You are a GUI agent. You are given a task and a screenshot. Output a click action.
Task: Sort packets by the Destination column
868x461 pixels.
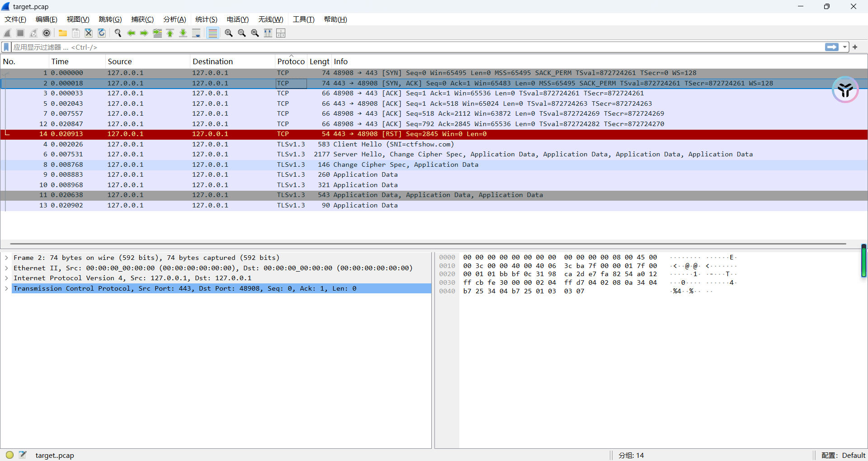(232, 61)
